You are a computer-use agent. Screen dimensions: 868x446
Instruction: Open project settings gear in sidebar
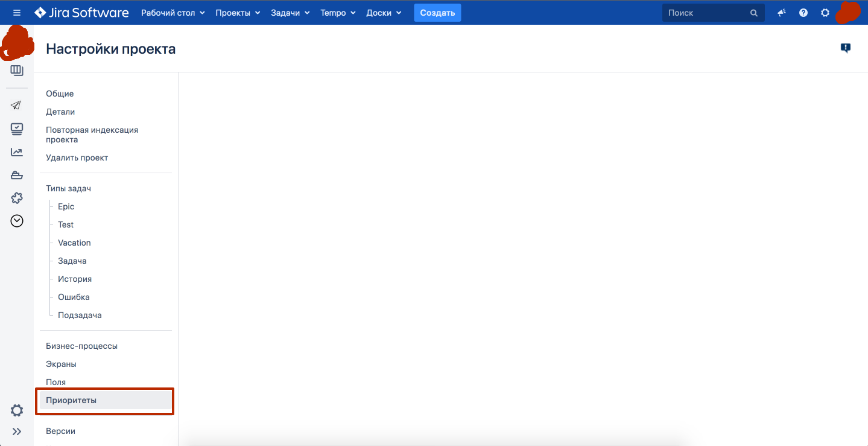[x=17, y=410]
